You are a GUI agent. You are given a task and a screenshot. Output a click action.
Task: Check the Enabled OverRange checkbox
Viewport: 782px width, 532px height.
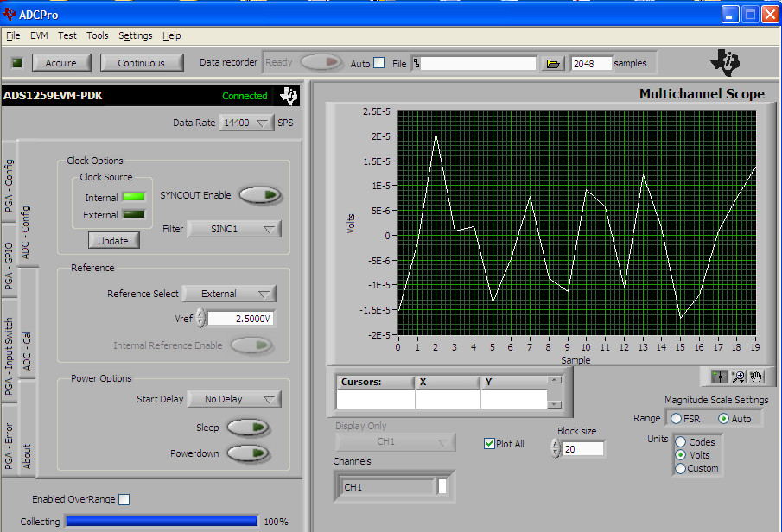(x=124, y=499)
